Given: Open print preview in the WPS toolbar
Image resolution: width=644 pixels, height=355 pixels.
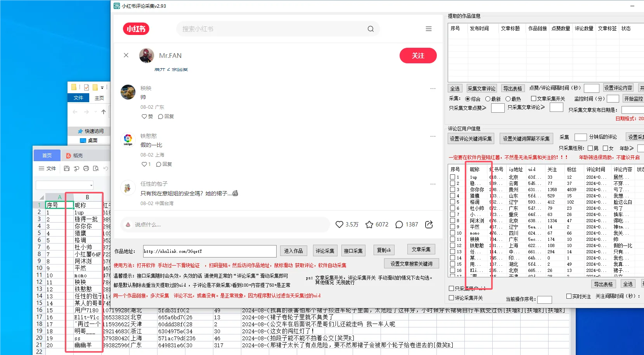Looking at the screenshot, I should tap(96, 168).
